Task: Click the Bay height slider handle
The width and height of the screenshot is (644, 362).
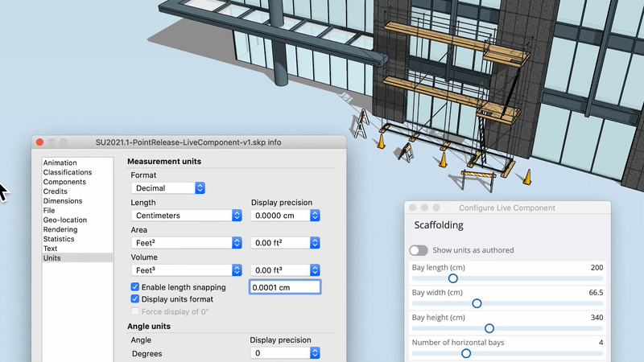Action: [x=489, y=328]
